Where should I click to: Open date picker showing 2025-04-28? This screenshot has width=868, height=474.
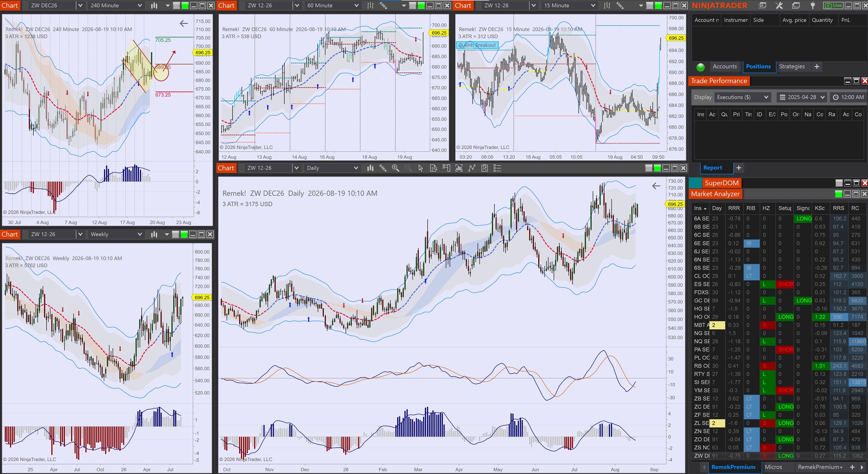pos(802,98)
